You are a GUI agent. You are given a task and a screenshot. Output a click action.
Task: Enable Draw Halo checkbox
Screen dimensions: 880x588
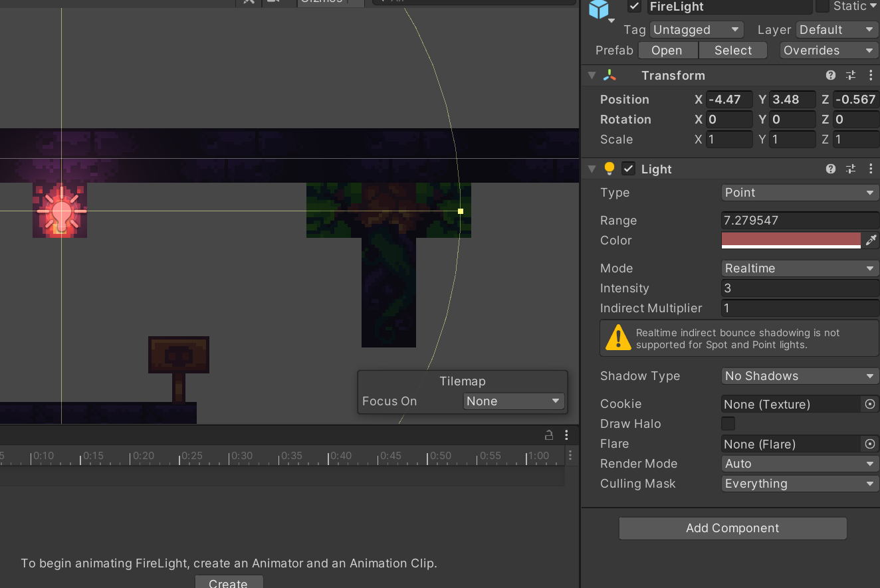point(728,424)
